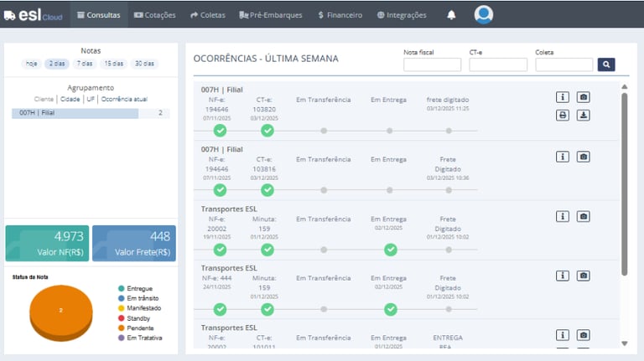Group by Ocorrência atual
This screenshot has width=644, height=361.
[124, 100]
